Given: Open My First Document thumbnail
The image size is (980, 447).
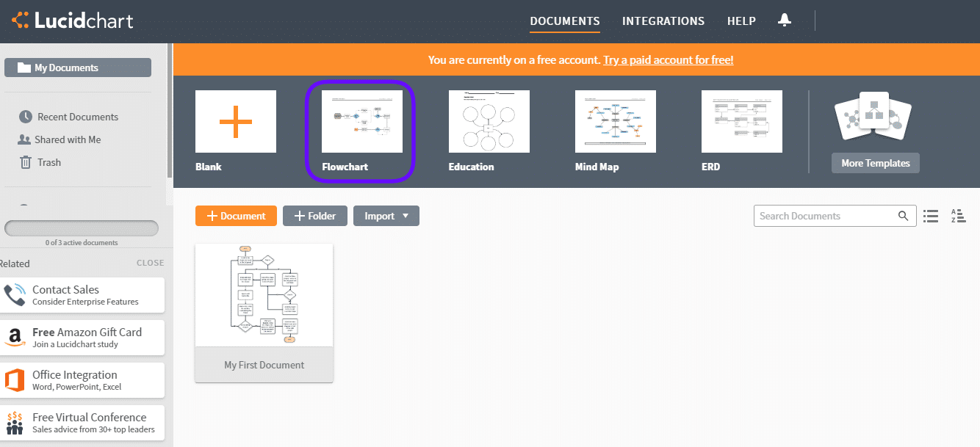Looking at the screenshot, I should (264, 294).
